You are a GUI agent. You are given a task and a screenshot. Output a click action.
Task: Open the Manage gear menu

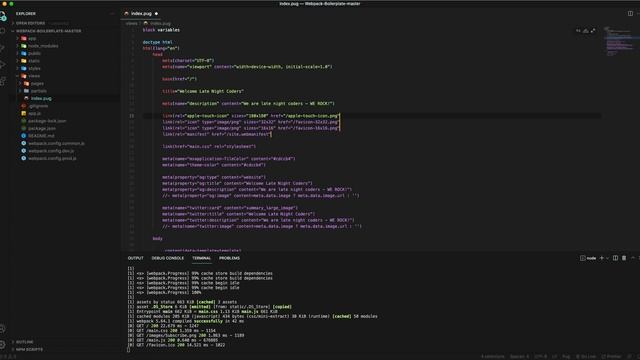[x=3, y=344]
